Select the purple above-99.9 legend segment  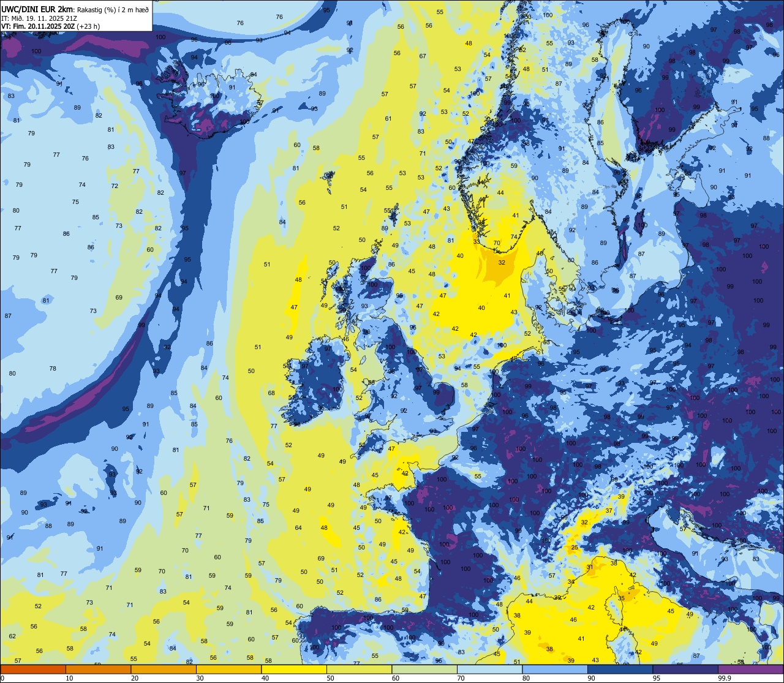751,669
